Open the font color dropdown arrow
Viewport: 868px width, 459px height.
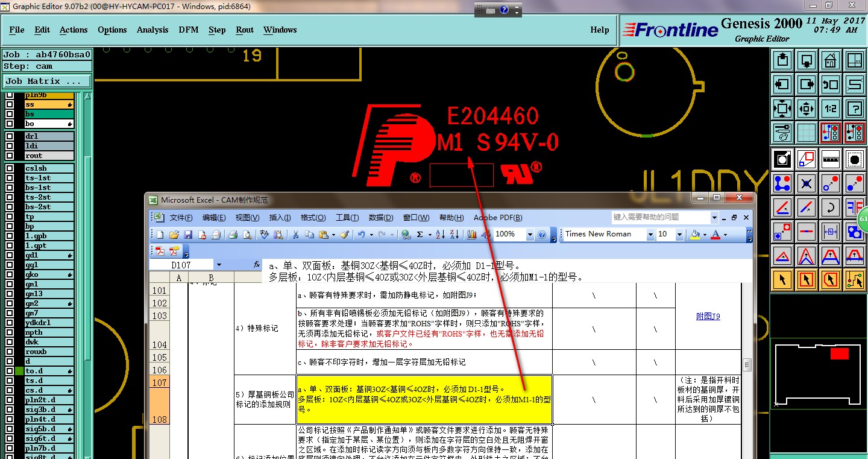(725, 235)
